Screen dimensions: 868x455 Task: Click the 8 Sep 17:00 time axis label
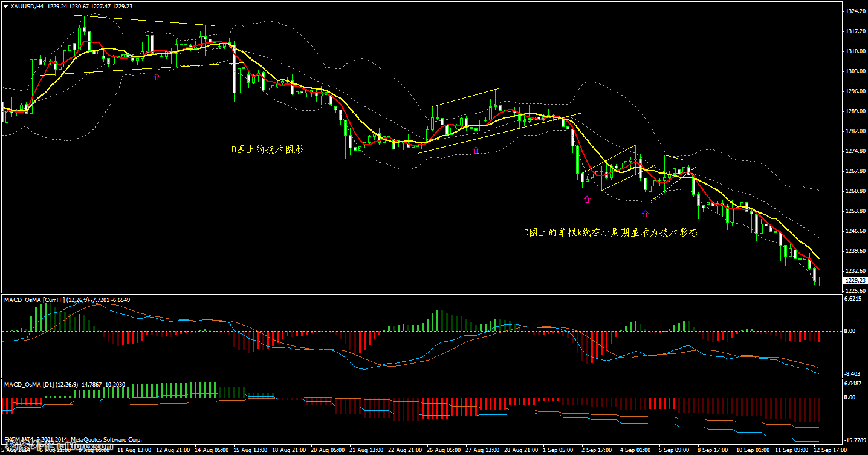pos(713,450)
